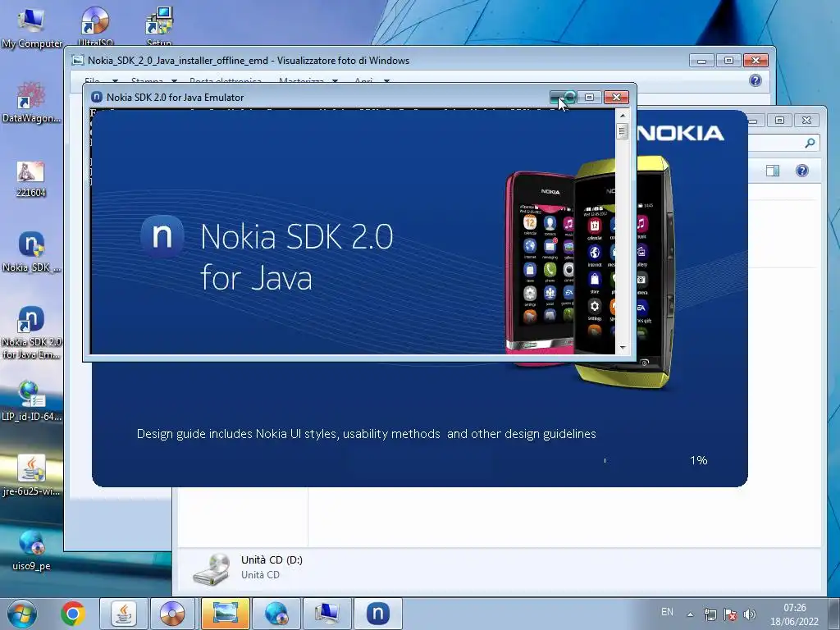Click the Windows Start orb
840x630 pixels.
click(x=22, y=614)
